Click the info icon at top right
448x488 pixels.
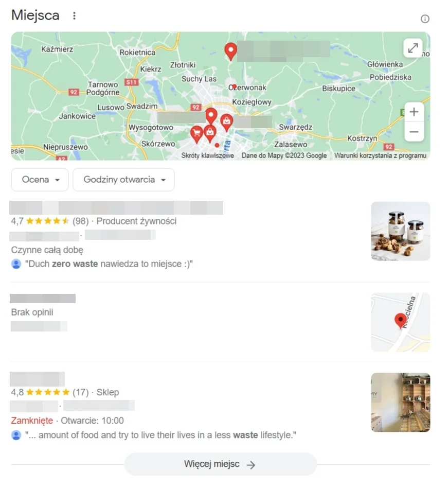pos(425,19)
